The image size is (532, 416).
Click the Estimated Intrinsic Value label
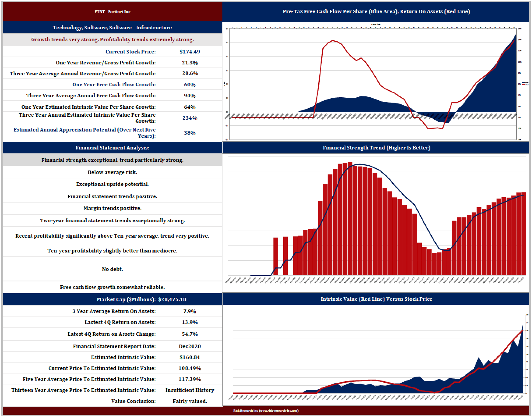(123, 357)
